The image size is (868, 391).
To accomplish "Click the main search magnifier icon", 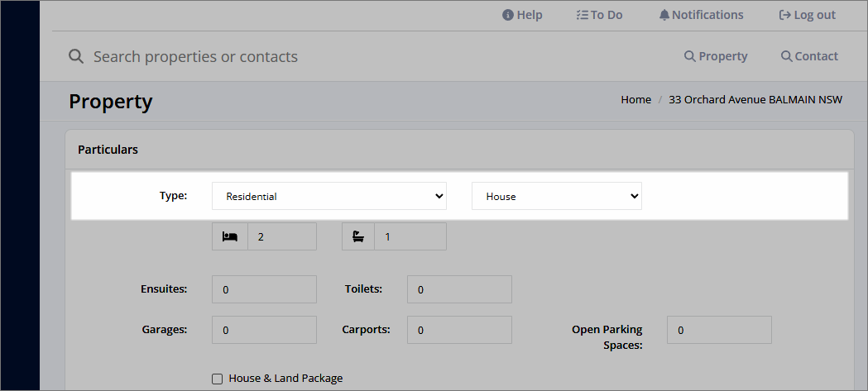I will pos(76,56).
